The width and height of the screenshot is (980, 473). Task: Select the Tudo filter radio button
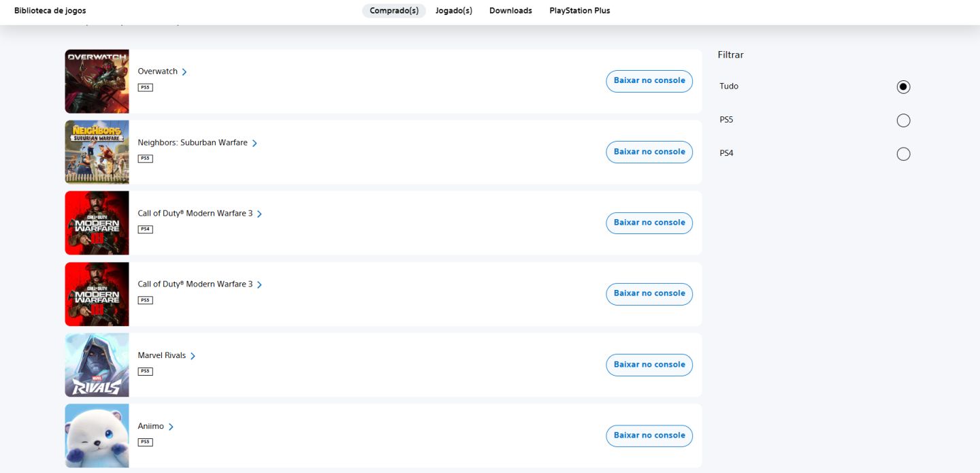pos(903,86)
